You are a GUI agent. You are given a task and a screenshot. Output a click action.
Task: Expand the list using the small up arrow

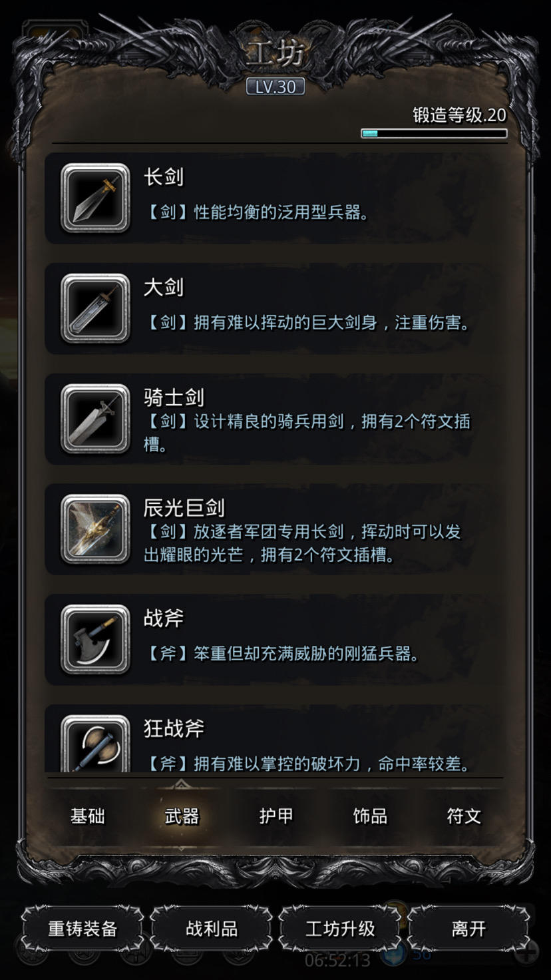click(182, 784)
